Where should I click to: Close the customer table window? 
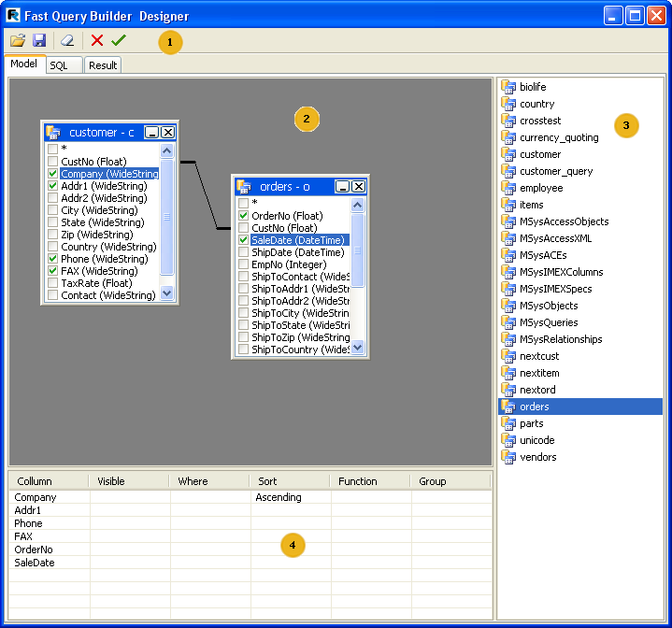click(x=168, y=133)
